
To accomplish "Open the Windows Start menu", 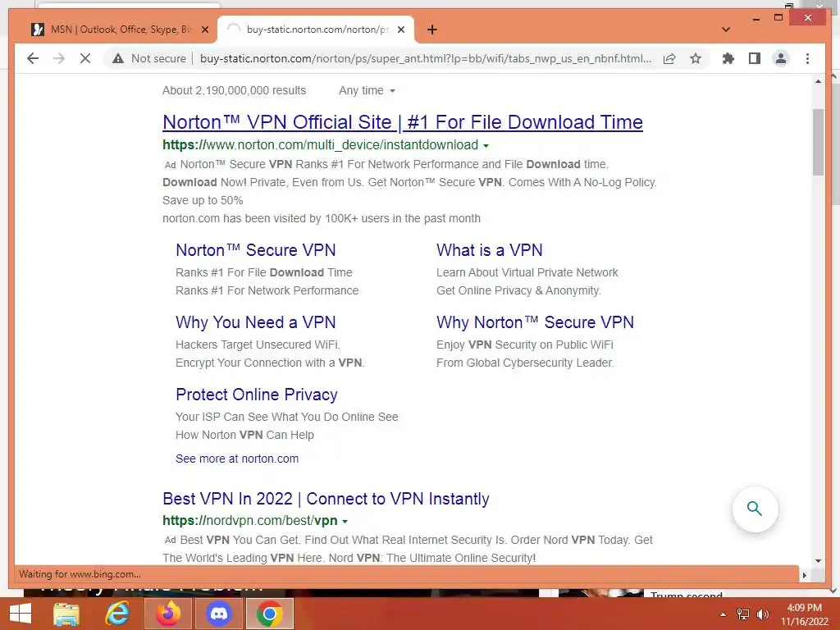I will click(x=21, y=614).
